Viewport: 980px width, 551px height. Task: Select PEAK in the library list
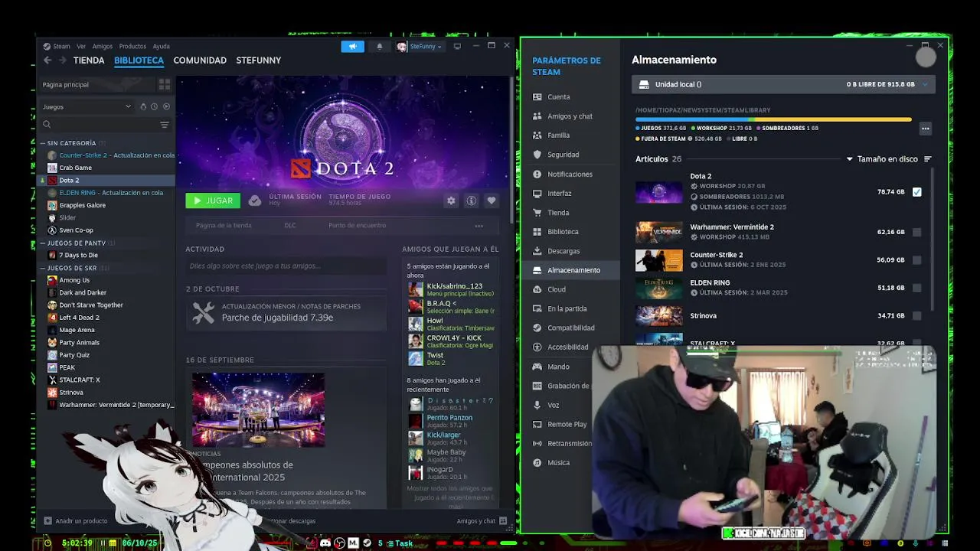(x=107, y=367)
